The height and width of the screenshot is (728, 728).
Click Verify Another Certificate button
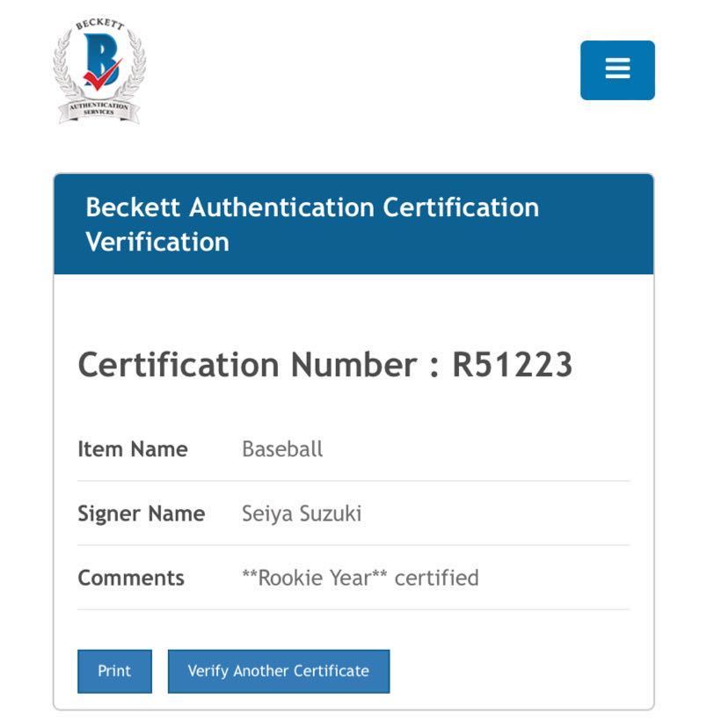click(x=279, y=671)
